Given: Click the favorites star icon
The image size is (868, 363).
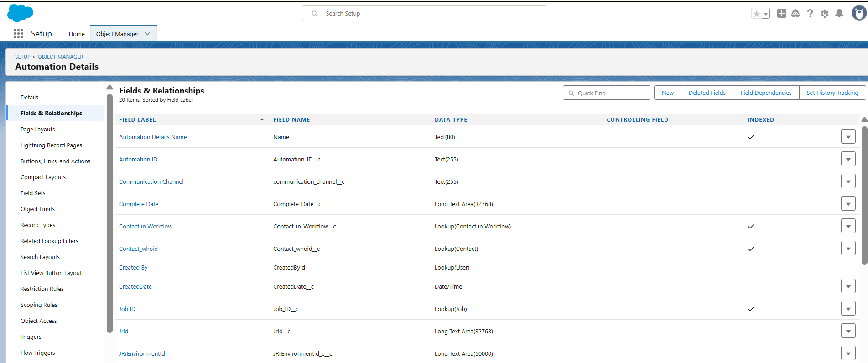Looking at the screenshot, I should point(757,14).
